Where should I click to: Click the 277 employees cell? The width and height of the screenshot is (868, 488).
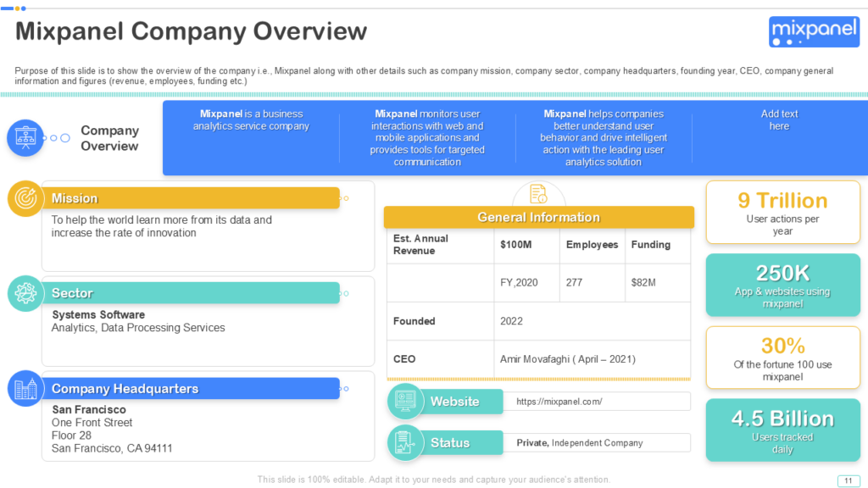592,283
